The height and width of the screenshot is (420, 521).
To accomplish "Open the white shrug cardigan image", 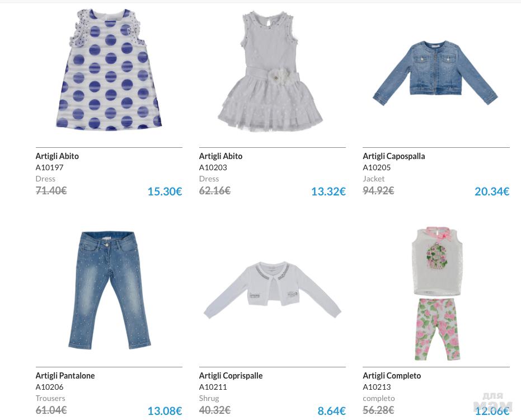I will pyautogui.click(x=273, y=290).
